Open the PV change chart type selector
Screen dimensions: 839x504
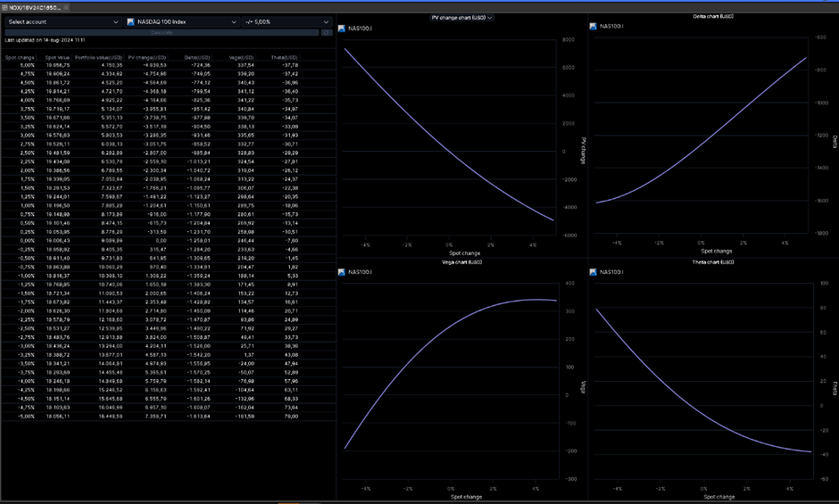click(x=461, y=17)
